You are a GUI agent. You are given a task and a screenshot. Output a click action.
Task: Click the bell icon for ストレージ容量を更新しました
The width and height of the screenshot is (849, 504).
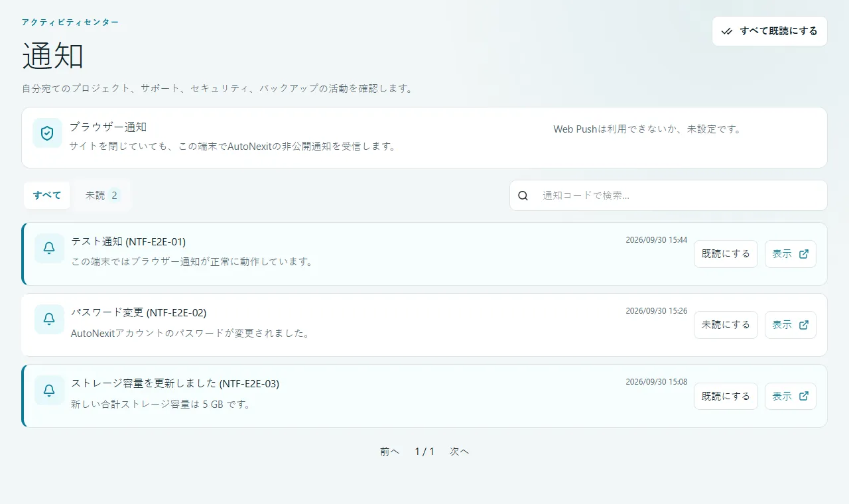[49, 391]
